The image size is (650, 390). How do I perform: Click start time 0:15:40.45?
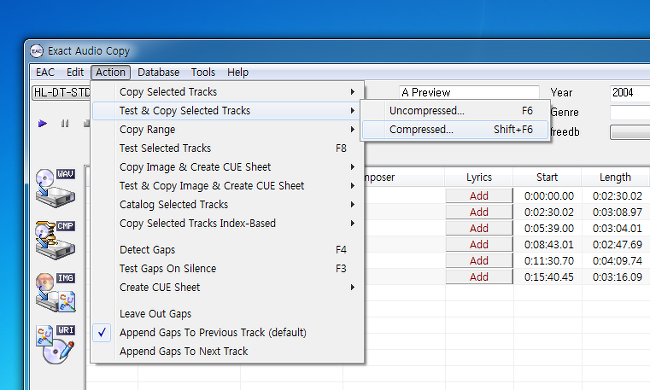pyautogui.click(x=549, y=277)
